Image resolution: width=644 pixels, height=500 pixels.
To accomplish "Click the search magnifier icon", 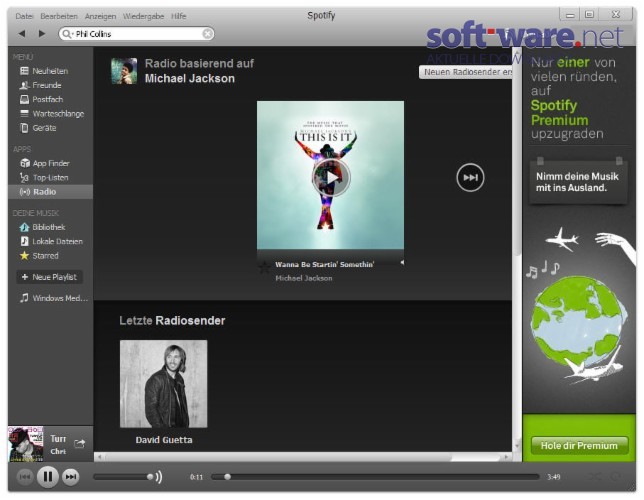I will [67, 34].
